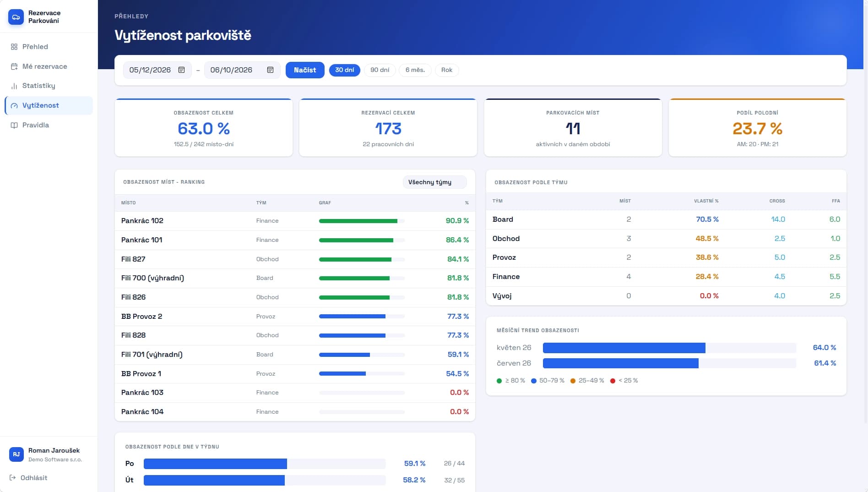The image size is (868, 492).
Task: Click the Načíst button
Action: [305, 70]
